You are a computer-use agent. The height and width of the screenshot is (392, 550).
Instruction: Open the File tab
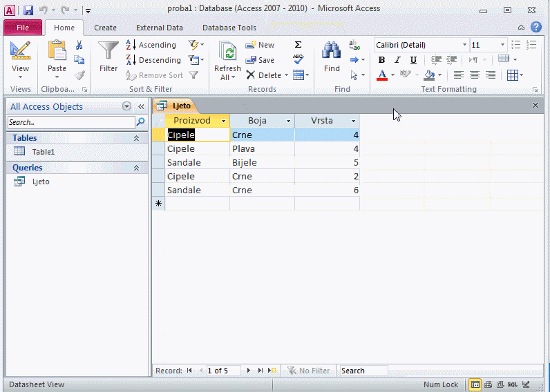[22, 28]
